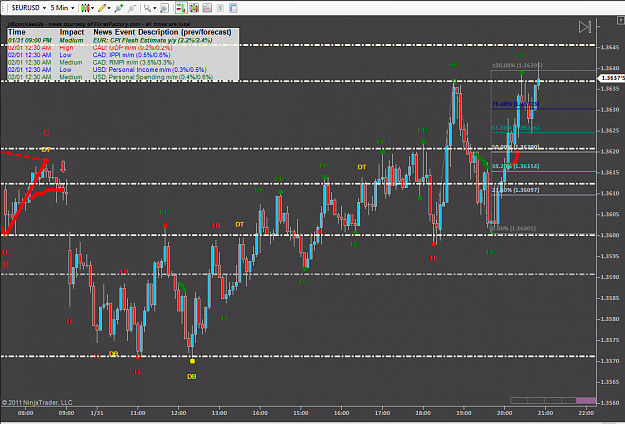Click the Impact column header
Image resolution: width=625 pixels, height=424 pixels.
click(x=72, y=32)
